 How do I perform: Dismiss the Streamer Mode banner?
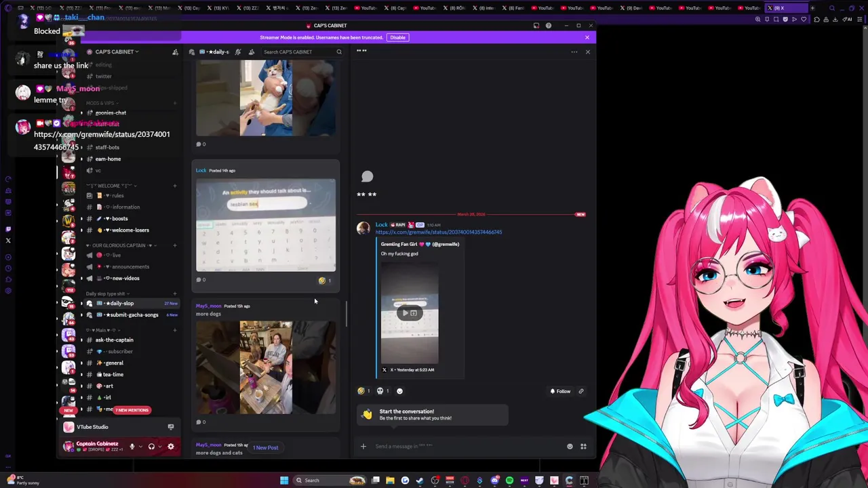point(587,37)
